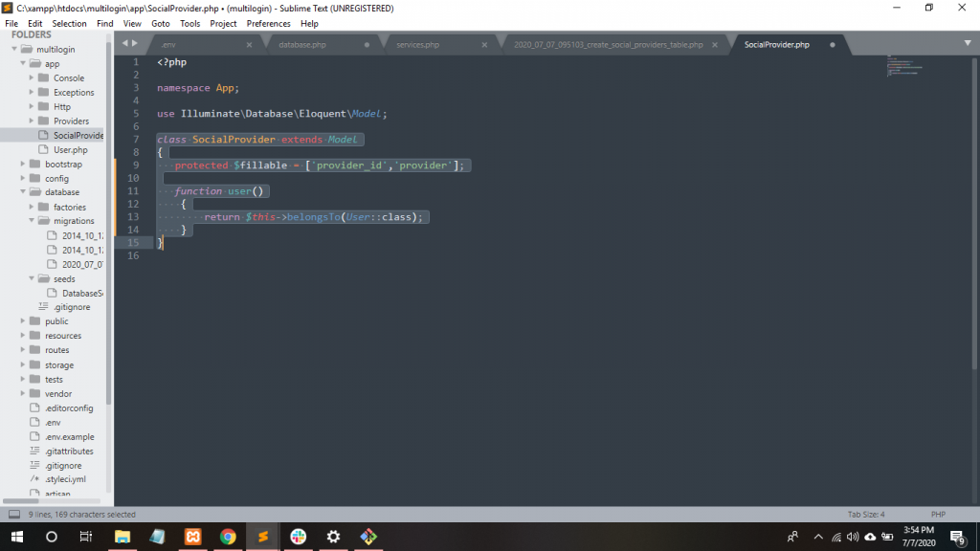
Task: Expand the Exceptions folder
Action: 32,92
